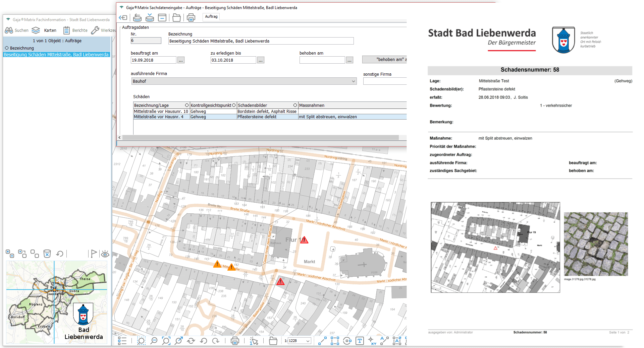Screen dimensions: 644x348
Task: Switch to the Auftrag tab
Action: pos(211,16)
